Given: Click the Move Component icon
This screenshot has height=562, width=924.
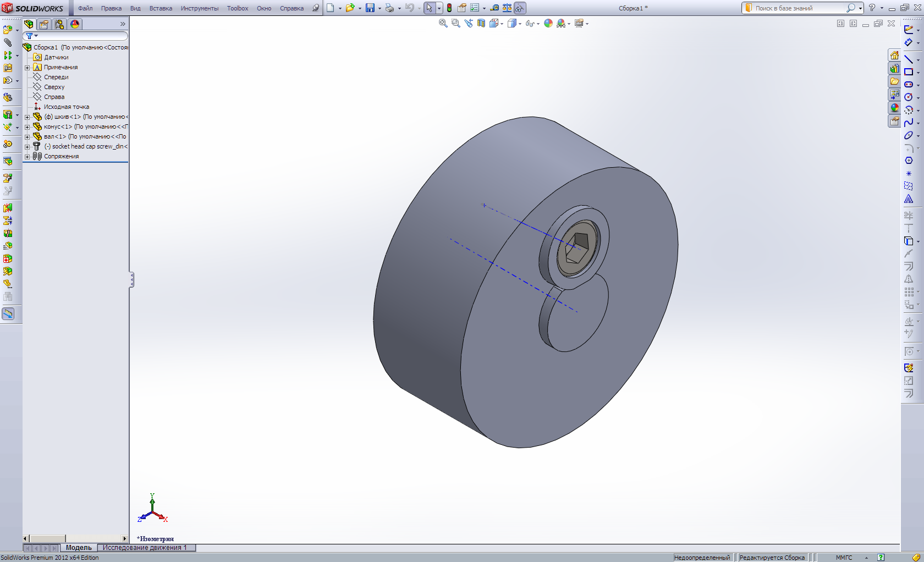Looking at the screenshot, I should tap(7, 81).
